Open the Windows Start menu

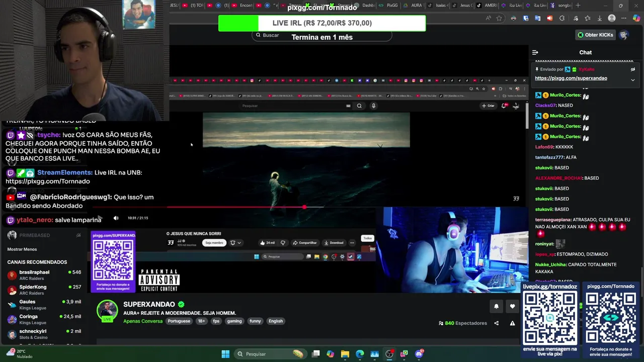click(225, 354)
